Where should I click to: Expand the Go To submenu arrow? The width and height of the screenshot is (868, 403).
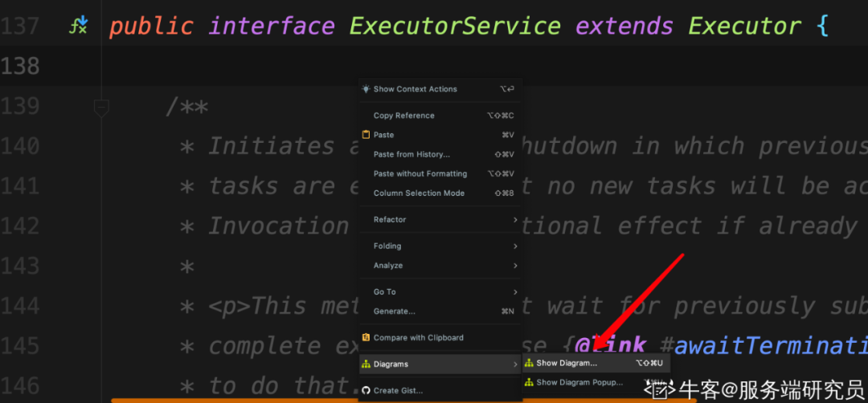(514, 292)
